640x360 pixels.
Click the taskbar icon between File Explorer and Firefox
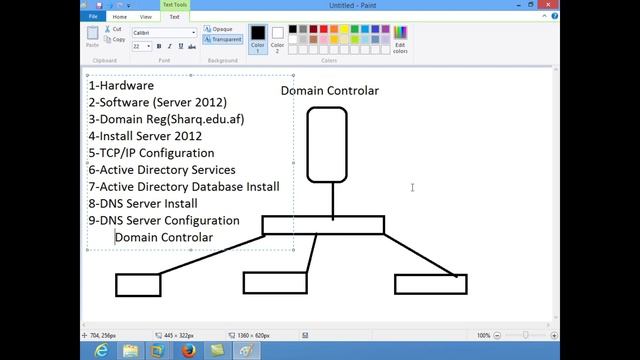pos(157,351)
